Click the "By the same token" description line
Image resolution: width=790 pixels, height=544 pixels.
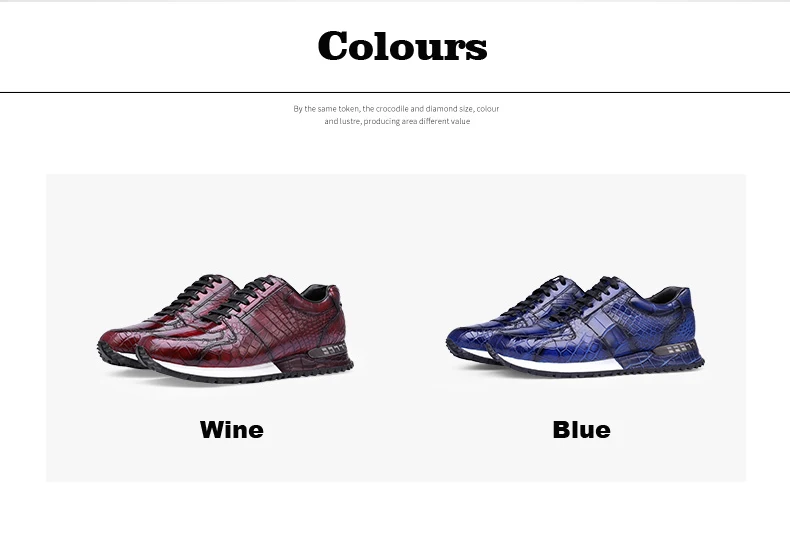coord(396,108)
